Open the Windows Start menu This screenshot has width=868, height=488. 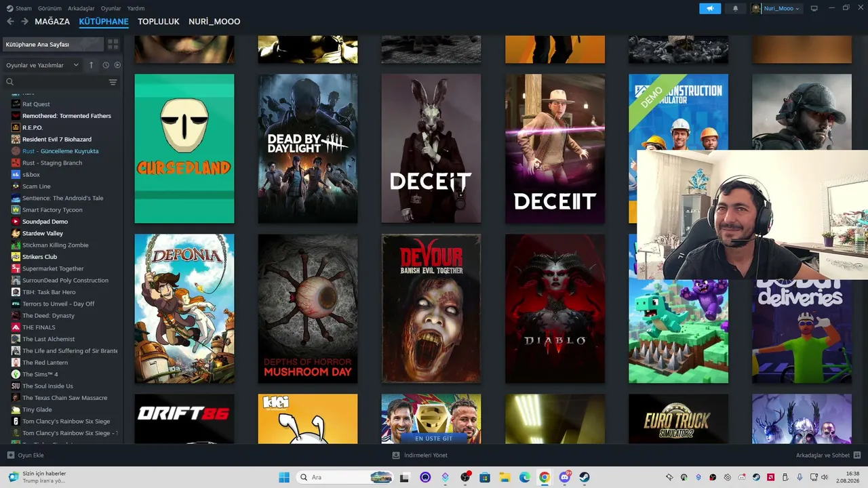[x=284, y=477]
